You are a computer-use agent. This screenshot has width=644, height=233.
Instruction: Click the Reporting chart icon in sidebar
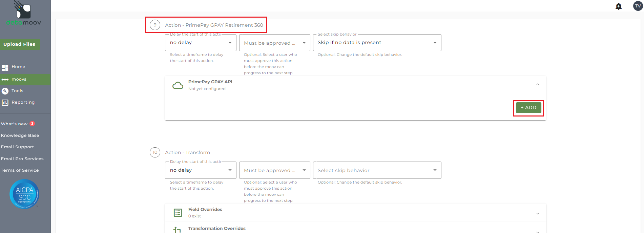[x=5, y=102]
